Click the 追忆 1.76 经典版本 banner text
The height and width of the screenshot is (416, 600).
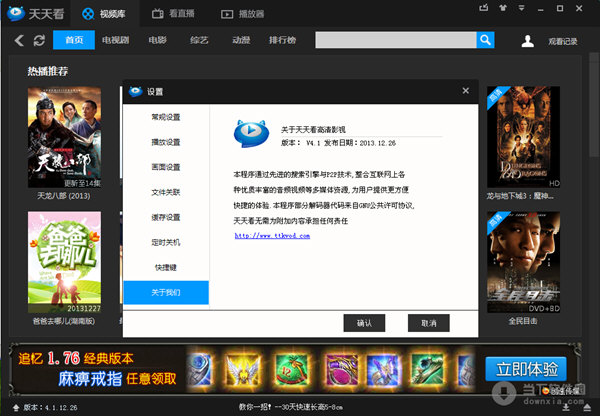(76, 358)
